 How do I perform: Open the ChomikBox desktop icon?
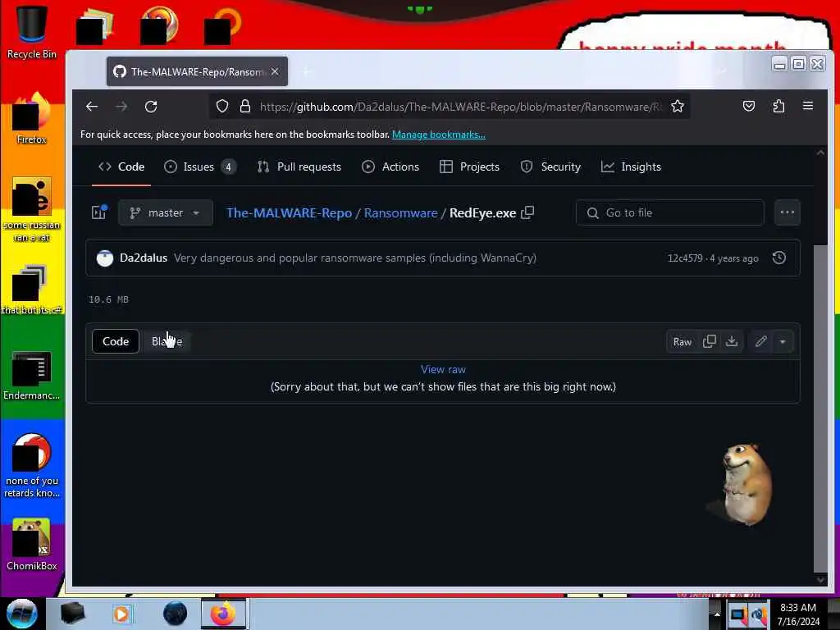pos(32,545)
